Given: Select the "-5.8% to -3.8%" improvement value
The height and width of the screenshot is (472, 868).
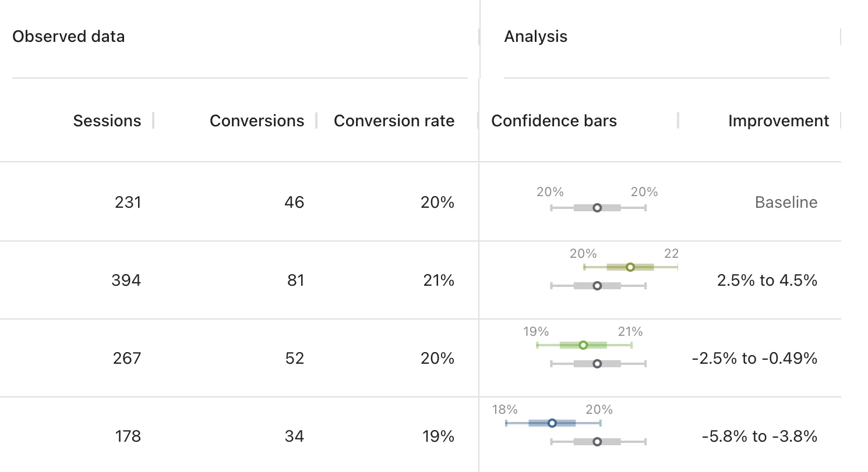Looking at the screenshot, I should 760,436.
